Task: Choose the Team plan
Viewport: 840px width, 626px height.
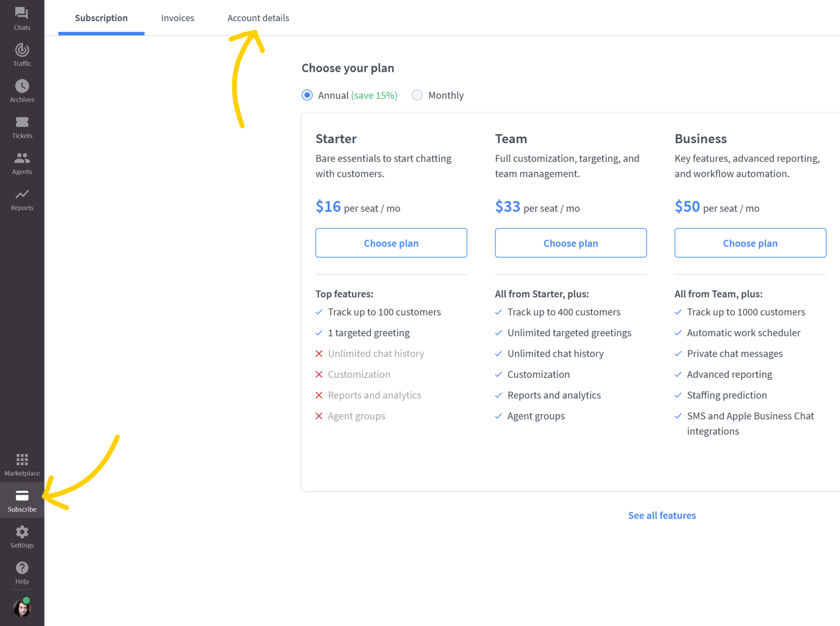Action: pos(571,243)
